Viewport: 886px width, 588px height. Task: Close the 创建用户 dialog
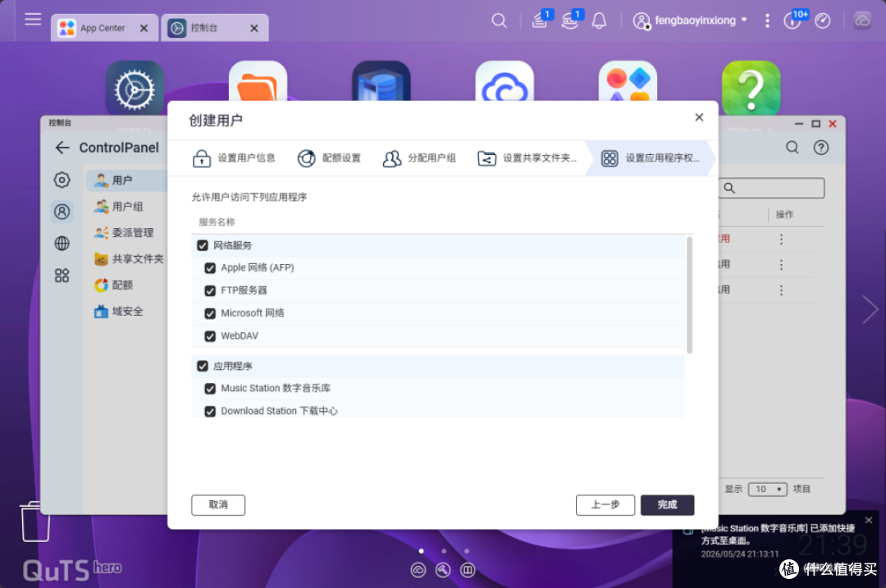point(699,117)
